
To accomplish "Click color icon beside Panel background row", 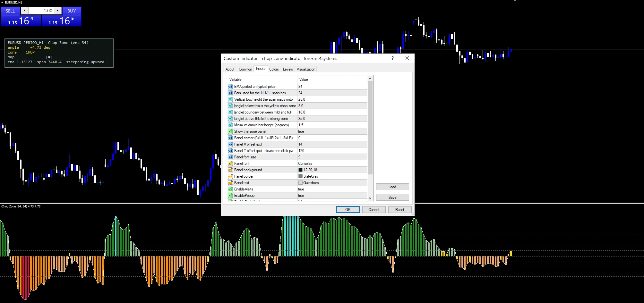I will click(230, 170).
